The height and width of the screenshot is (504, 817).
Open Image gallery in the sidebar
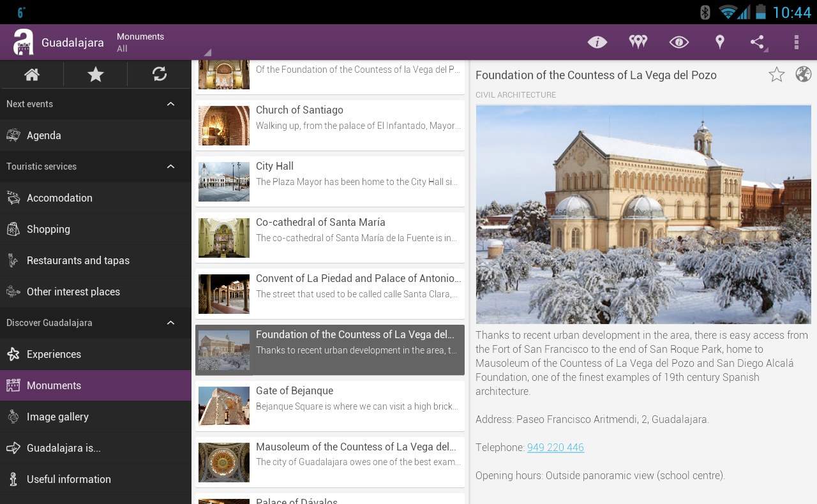pos(96,417)
